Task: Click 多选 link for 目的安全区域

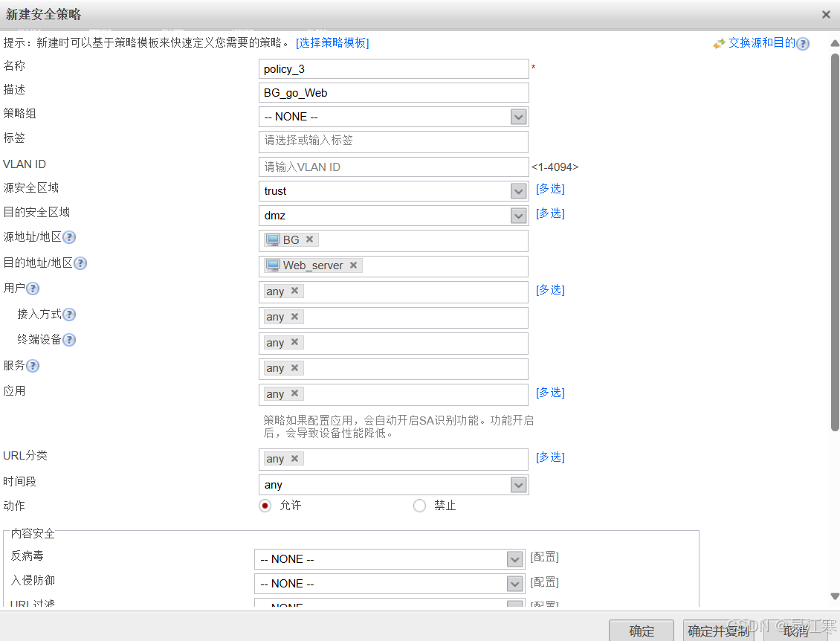Action: click(550, 213)
